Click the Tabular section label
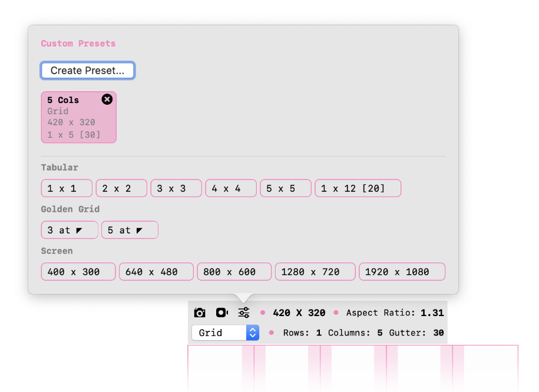This screenshot has height=392, width=539. coord(59,168)
